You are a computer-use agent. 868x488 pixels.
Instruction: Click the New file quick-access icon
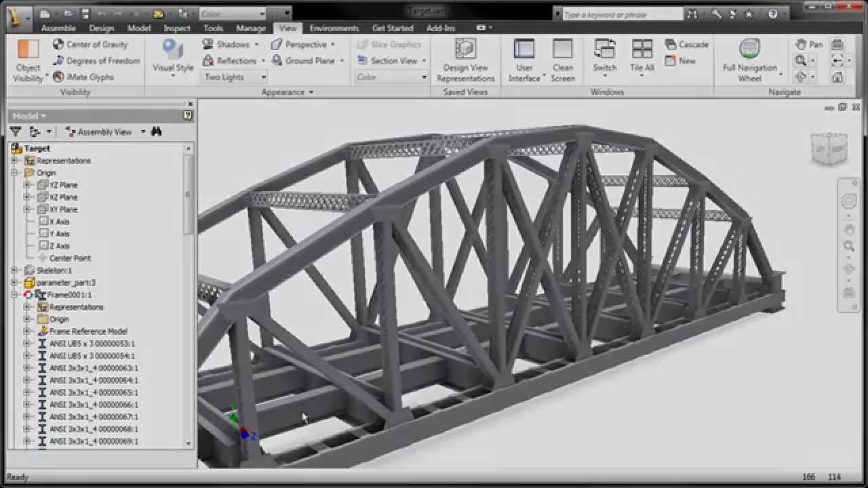(45, 14)
